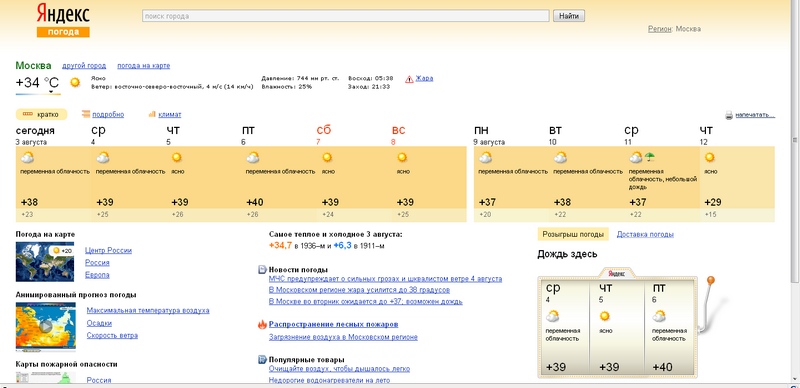Open news about heat rising to 38 degrees
The image size is (800, 388).
point(359,290)
